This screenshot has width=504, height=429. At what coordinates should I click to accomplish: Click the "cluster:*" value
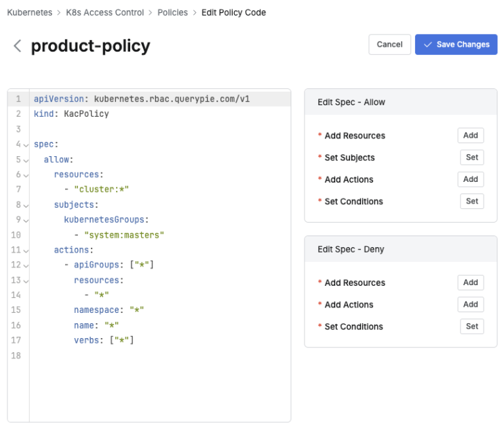tap(101, 189)
